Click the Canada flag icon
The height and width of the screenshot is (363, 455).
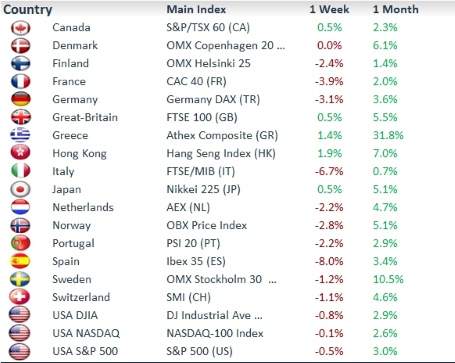[20, 28]
